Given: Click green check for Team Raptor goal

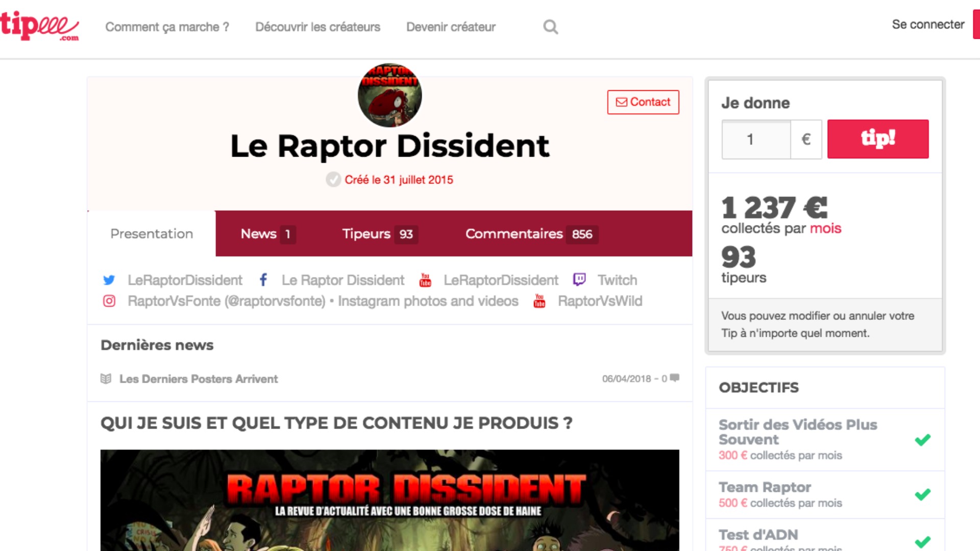Looking at the screenshot, I should pos(922,494).
